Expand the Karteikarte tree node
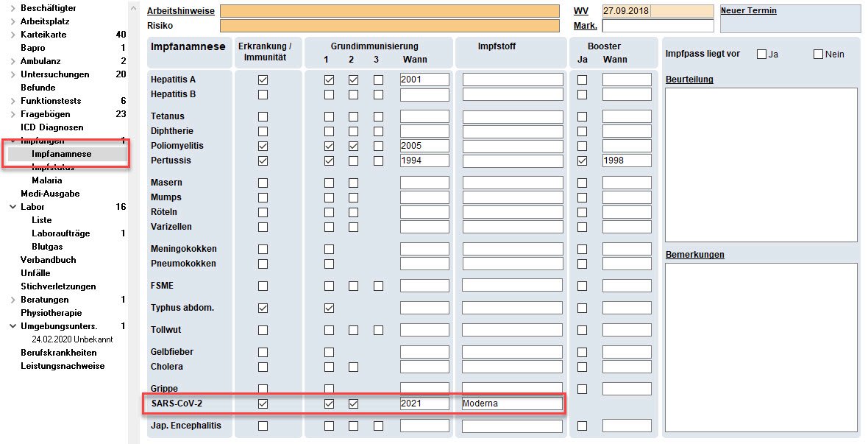Screen dimensions: 868x444 click(13, 35)
